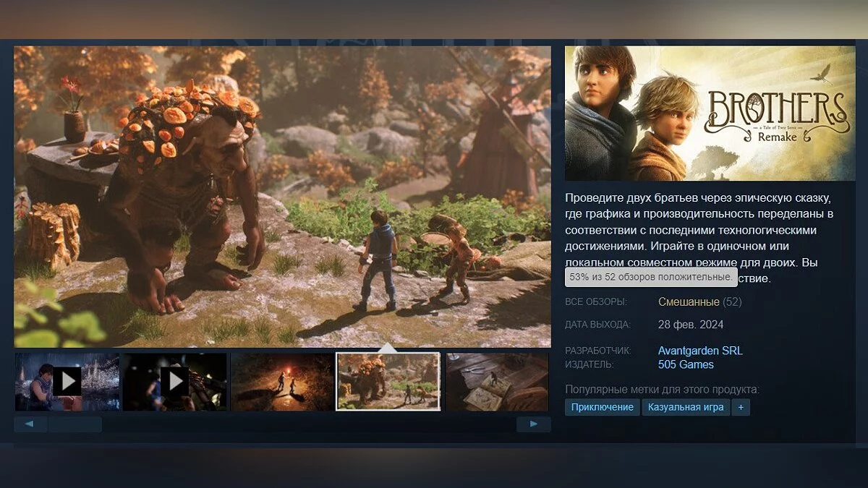Select the map-on-table screenshot thumbnail
The width and height of the screenshot is (868, 488).
point(496,382)
